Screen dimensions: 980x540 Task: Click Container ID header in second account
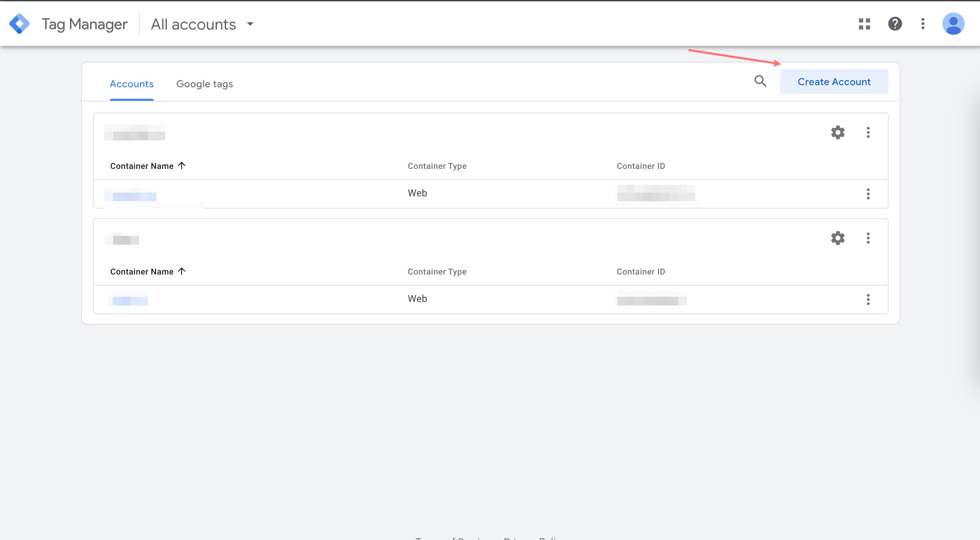[641, 272]
